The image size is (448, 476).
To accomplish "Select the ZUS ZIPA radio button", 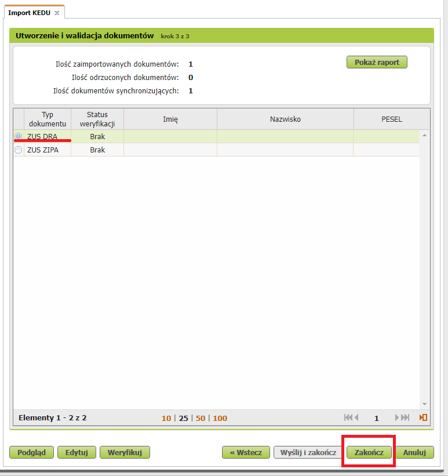I will point(18,150).
